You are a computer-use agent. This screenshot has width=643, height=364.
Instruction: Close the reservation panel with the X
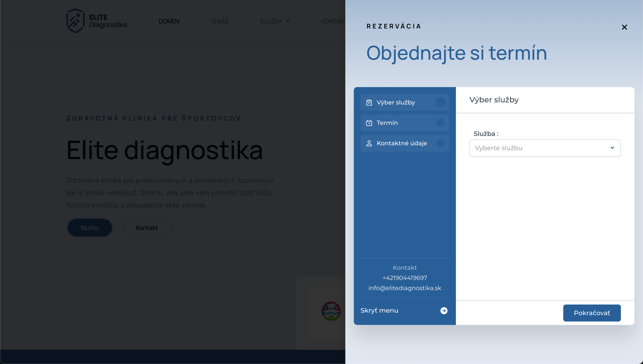624,27
